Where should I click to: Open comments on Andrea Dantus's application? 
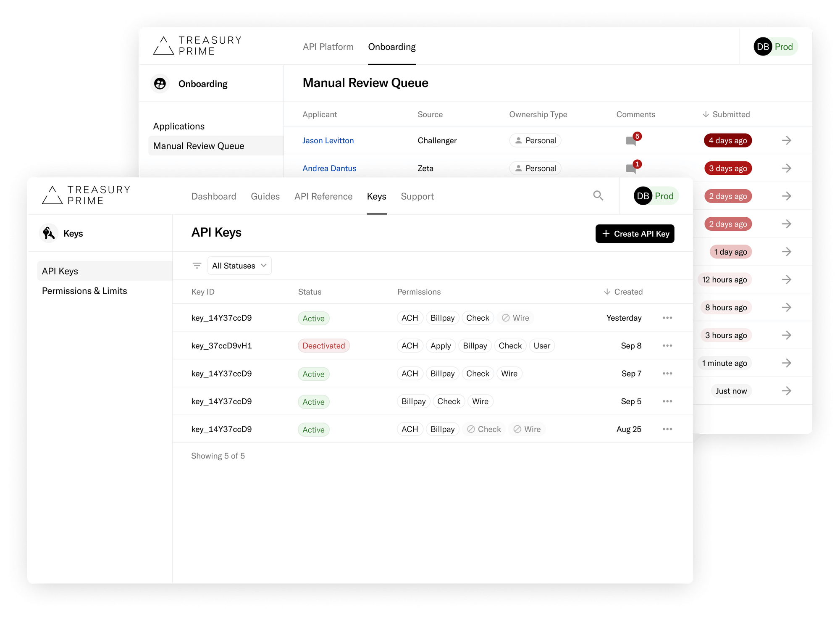click(631, 168)
